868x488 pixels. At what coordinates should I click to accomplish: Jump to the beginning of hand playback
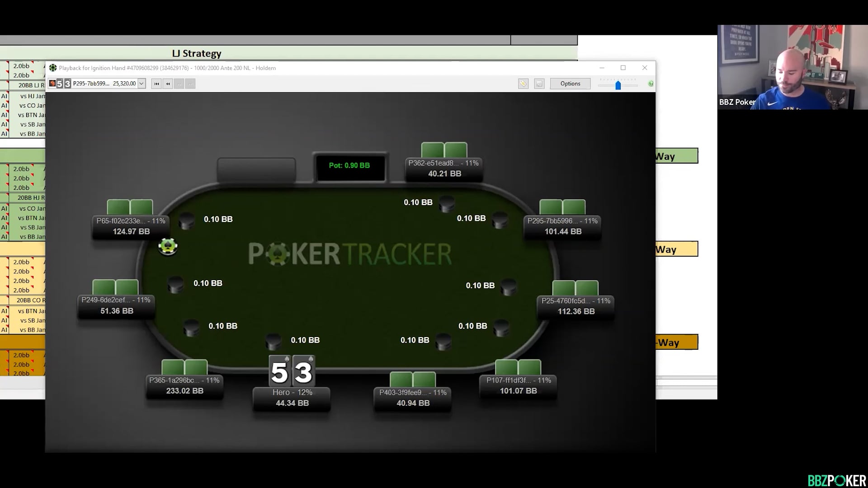[156, 84]
